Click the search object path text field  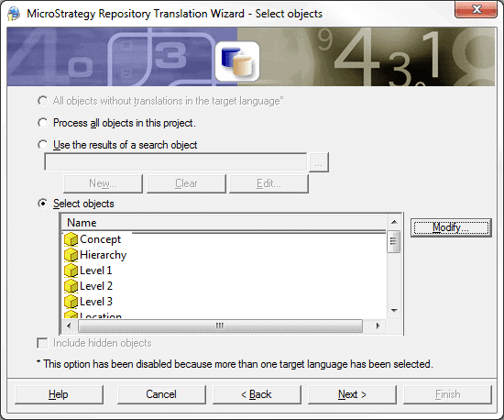[176, 162]
